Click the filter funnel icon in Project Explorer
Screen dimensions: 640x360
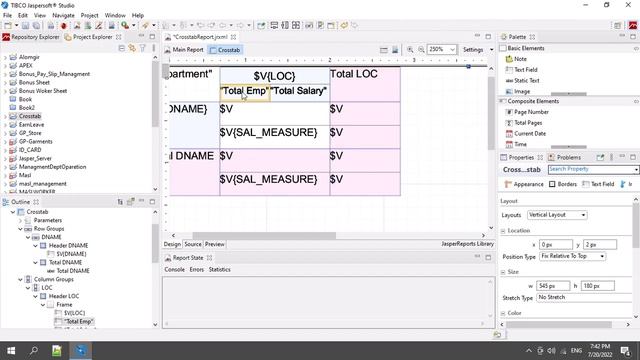click(x=142, y=48)
